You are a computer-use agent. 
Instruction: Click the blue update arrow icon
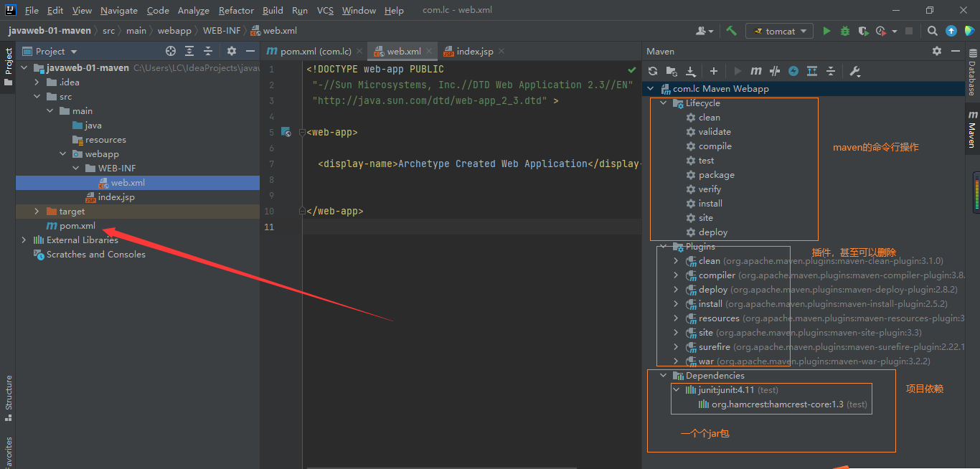[x=951, y=31]
